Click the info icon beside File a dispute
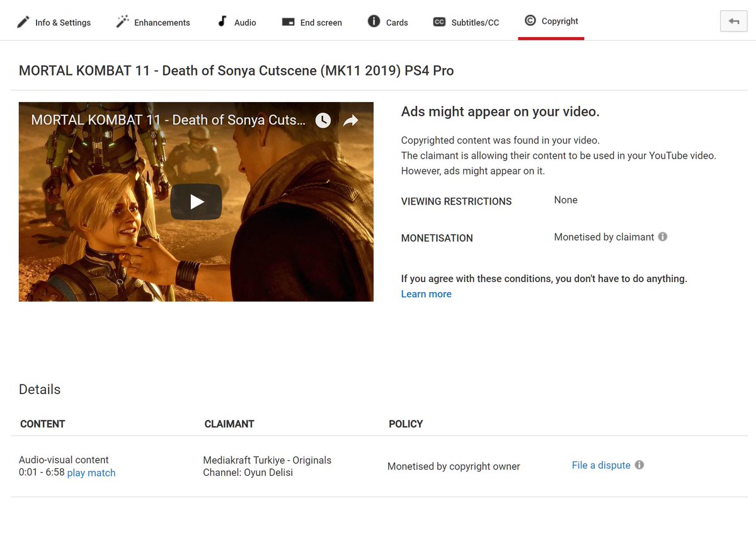Screen dimensions: 756x542 639,465
